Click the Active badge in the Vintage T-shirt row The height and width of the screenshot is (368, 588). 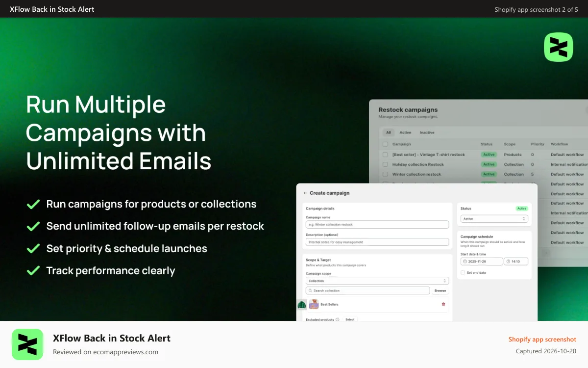(489, 155)
